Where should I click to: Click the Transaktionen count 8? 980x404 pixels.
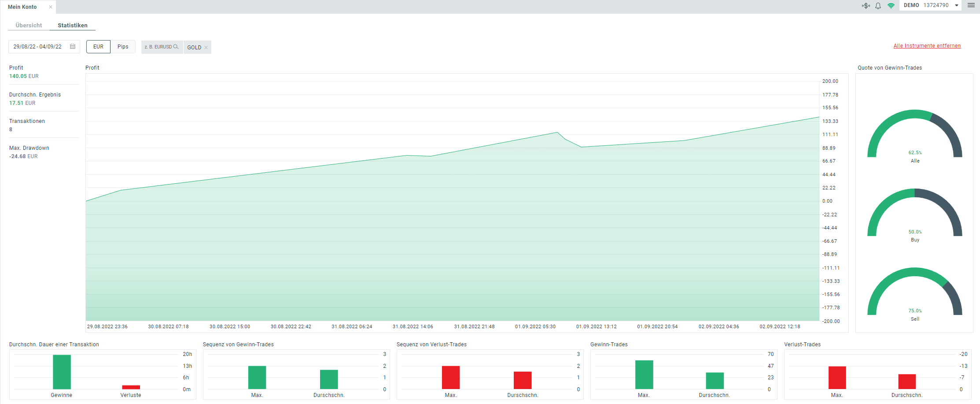(11, 130)
